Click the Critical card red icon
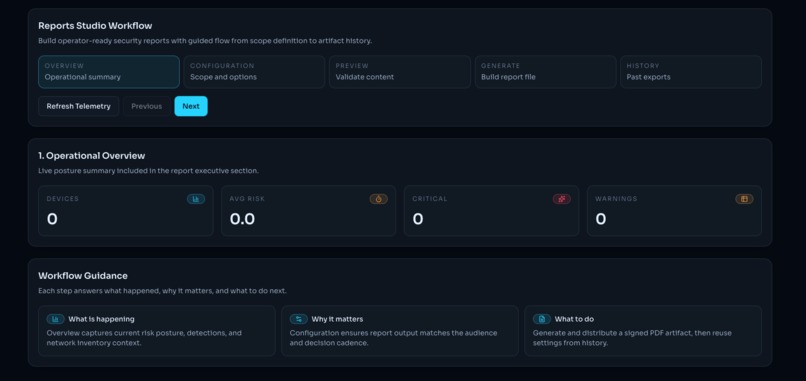This screenshot has width=806, height=381. (562, 199)
